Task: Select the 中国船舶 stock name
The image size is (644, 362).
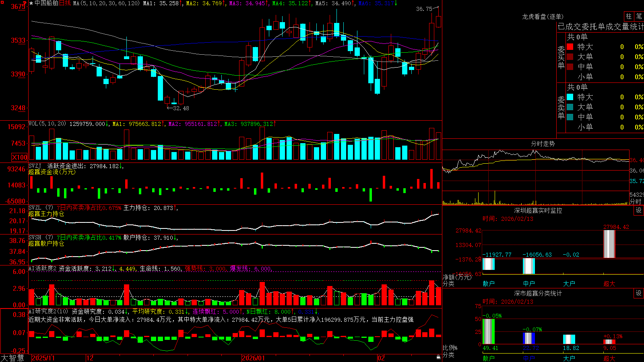Action: pyautogui.click(x=46, y=3)
